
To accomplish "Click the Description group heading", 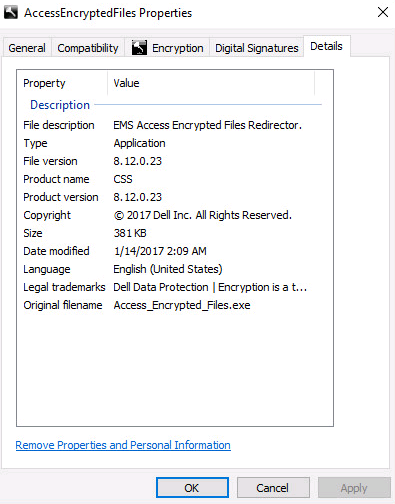I will pyautogui.click(x=60, y=105).
